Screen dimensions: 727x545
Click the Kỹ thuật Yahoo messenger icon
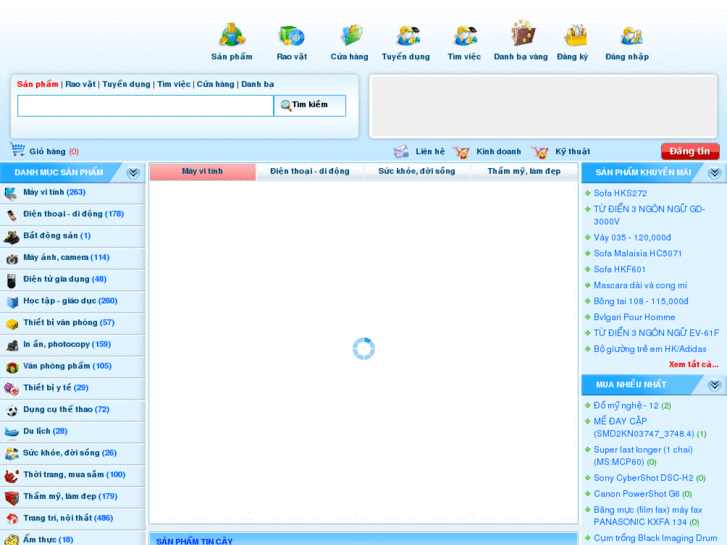pos(540,152)
